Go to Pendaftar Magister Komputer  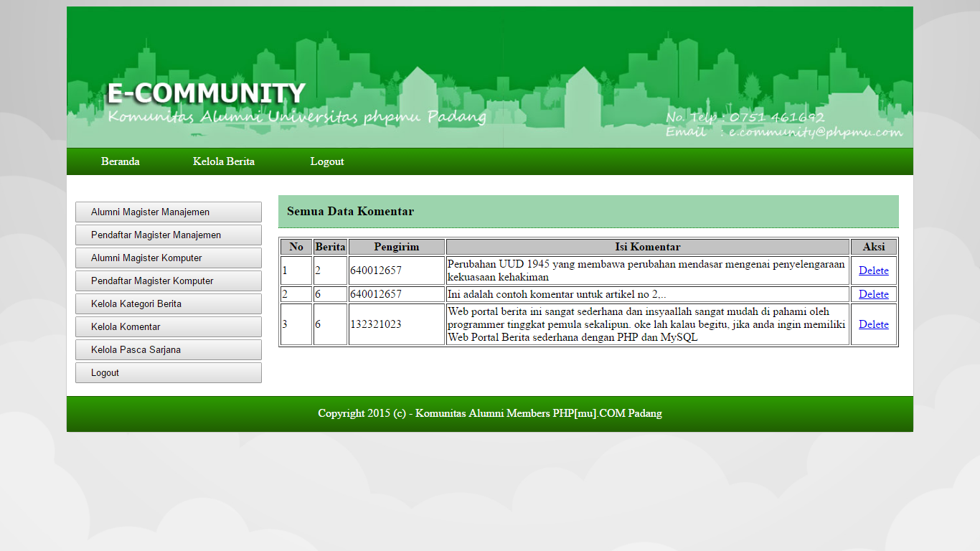(x=169, y=281)
